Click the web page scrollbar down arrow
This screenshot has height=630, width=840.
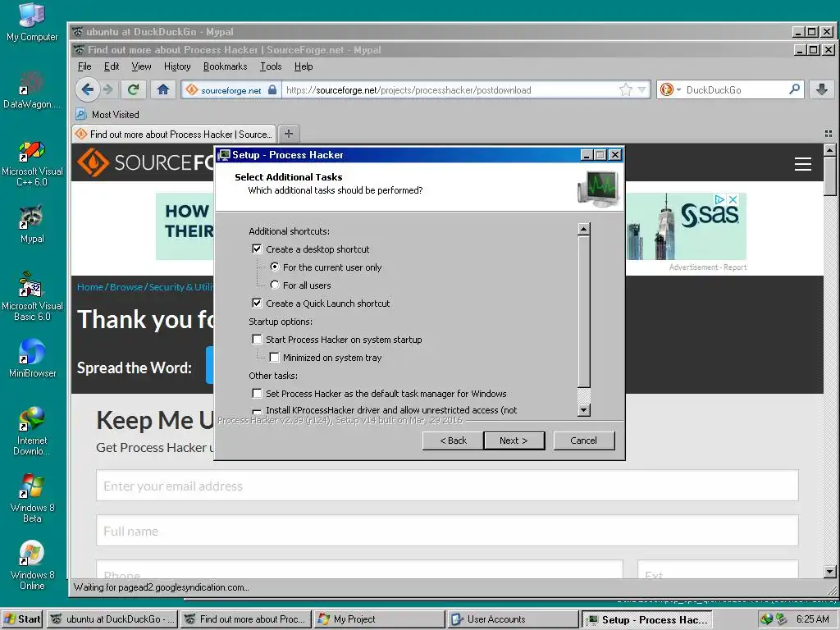pyautogui.click(x=830, y=572)
